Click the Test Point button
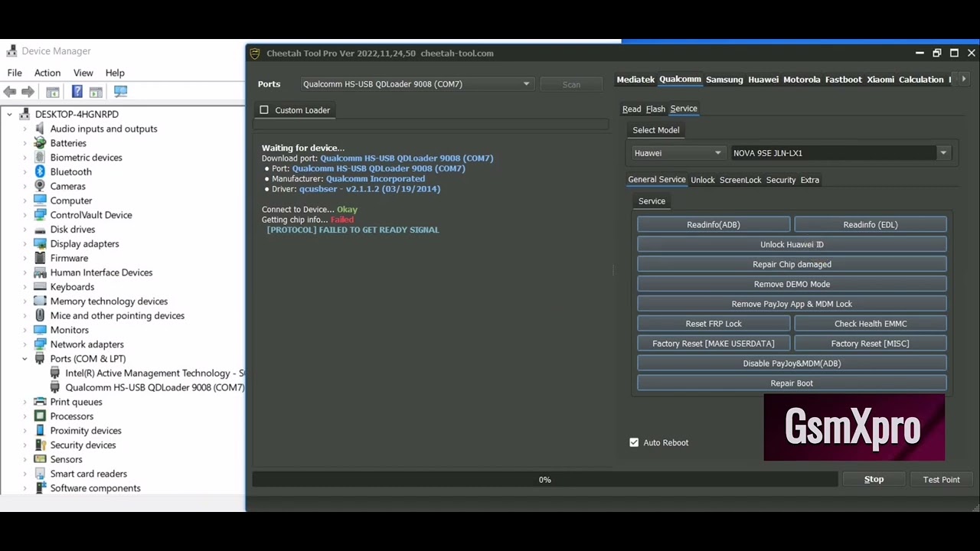This screenshot has height=551, width=980. (x=941, y=479)
